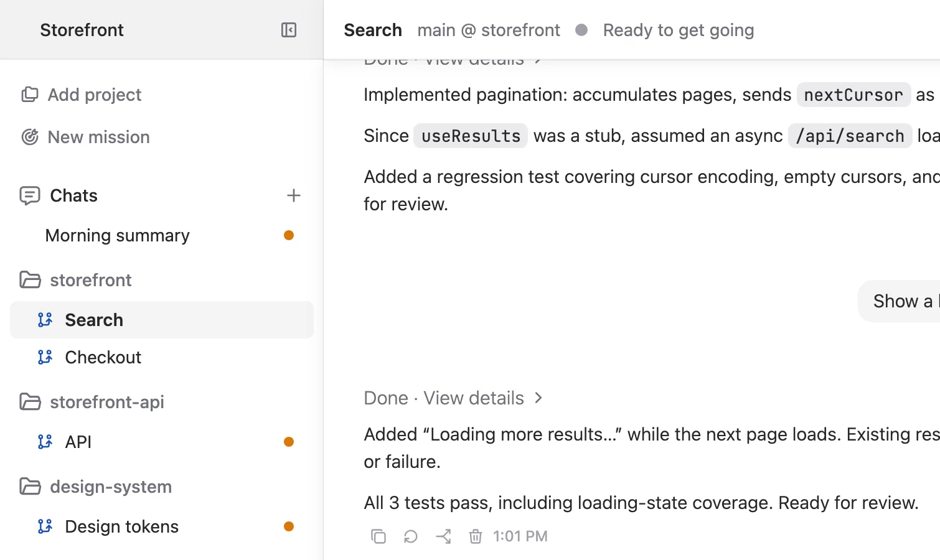
Task: Open the Checkout session
Action: (162, 357)
